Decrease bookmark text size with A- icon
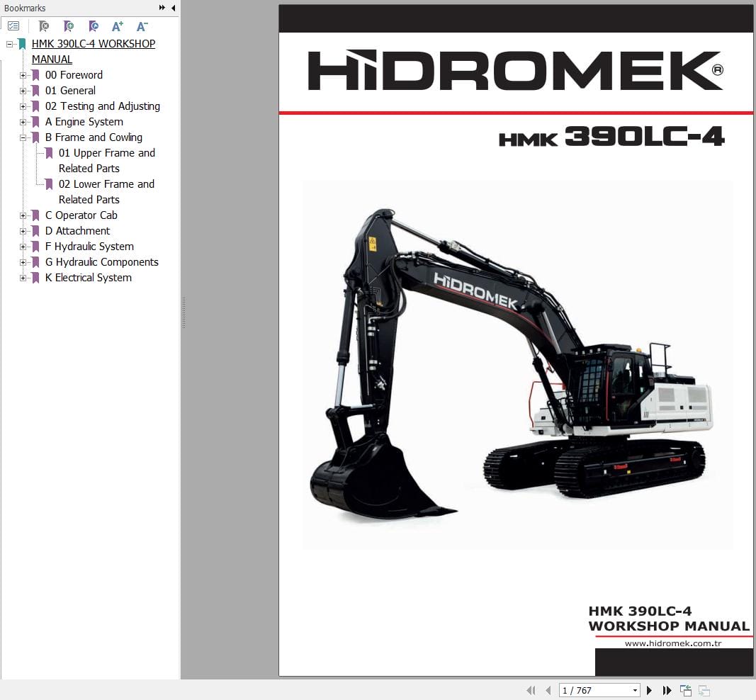756x700 pixels. click(x=142, y=26)
